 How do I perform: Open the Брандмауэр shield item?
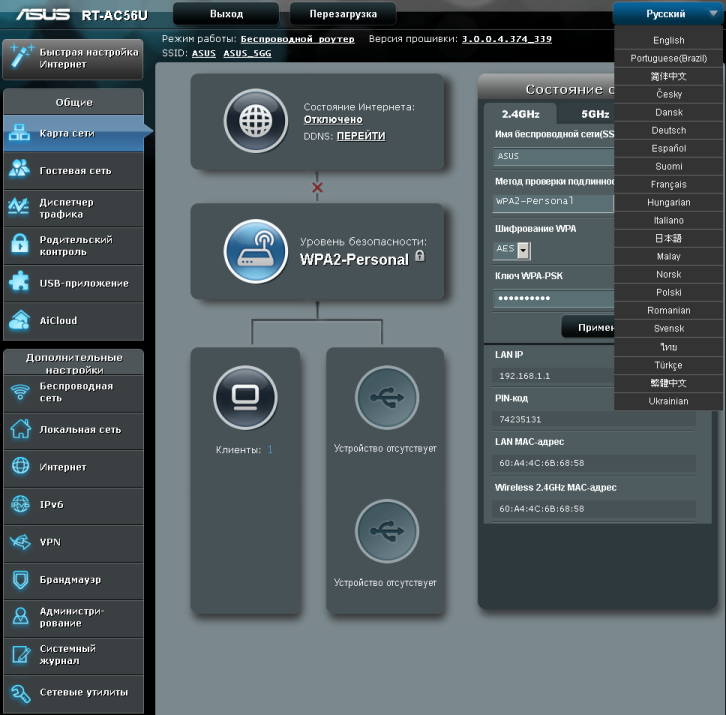coord(20,580)
